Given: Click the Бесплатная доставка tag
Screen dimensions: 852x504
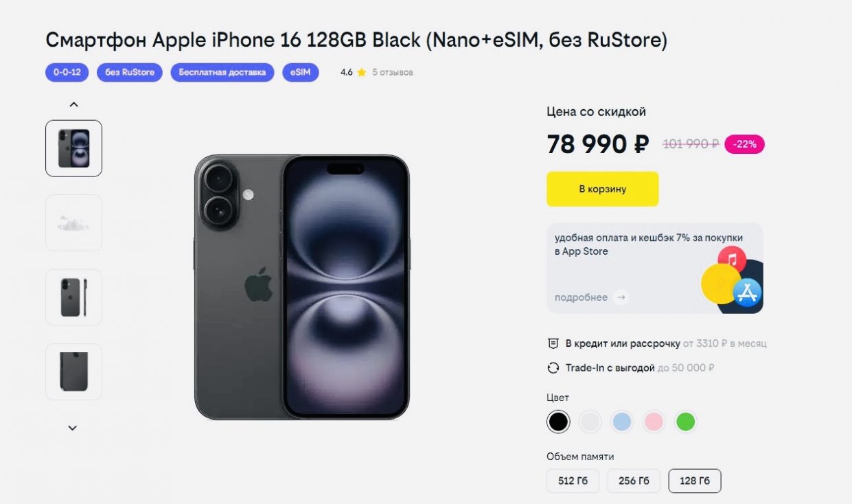Looking at the screenshot, I should 222,72.
